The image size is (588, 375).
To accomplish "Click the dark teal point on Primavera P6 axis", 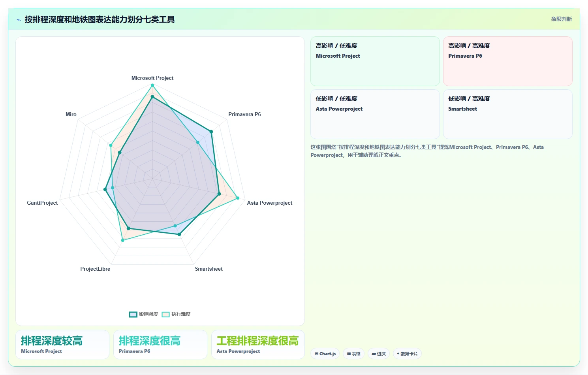I will click(211, 132).
